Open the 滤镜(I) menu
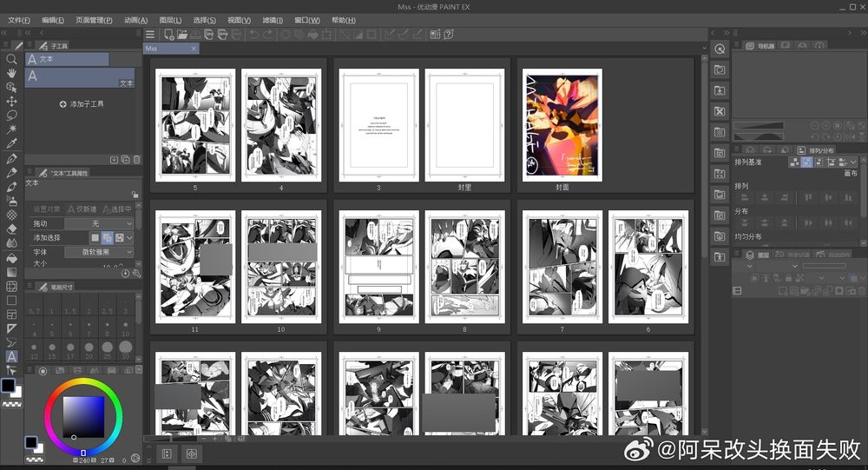This screenshot has height=470, width=868. point(273,20)
